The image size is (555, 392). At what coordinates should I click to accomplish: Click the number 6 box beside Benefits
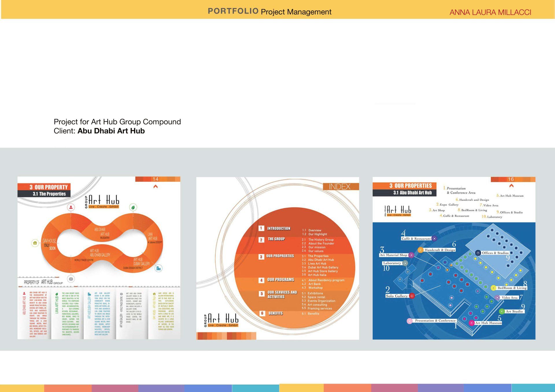pos(262,313)
